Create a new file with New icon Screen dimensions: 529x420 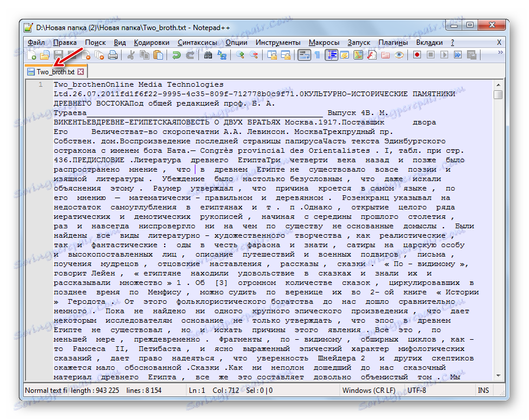coord(32,55)
